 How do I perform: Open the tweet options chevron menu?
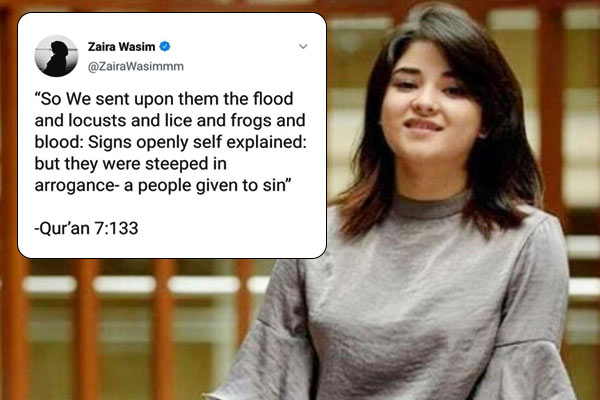pyautogui.click(x=303, y=47)
